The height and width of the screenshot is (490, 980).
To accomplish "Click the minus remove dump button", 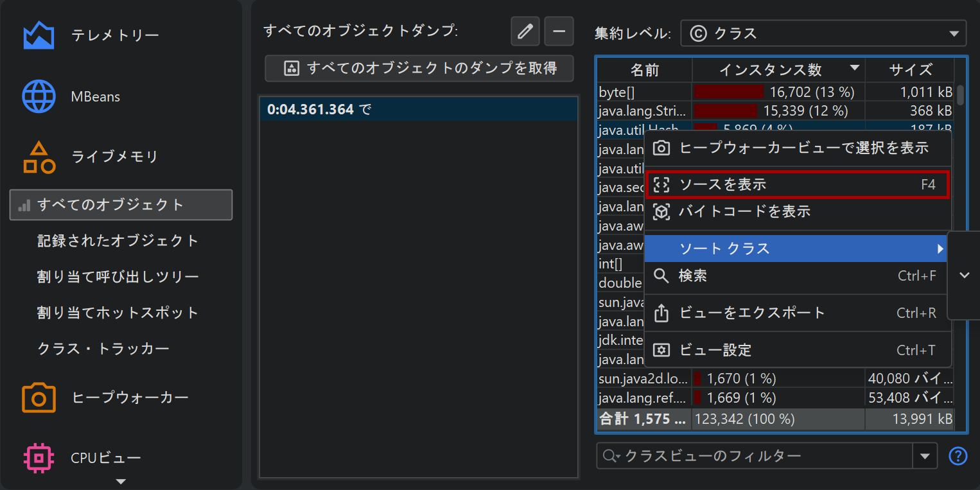I will [x=559, y=31].
